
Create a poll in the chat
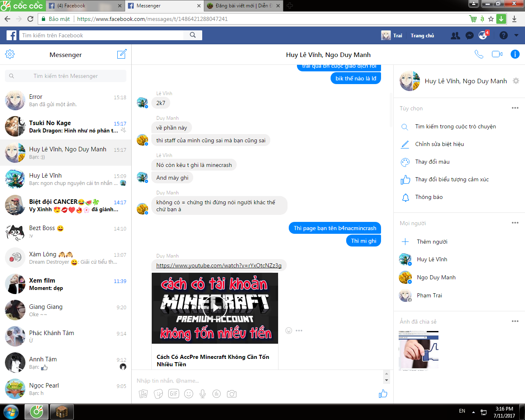[x=217, y=394]
